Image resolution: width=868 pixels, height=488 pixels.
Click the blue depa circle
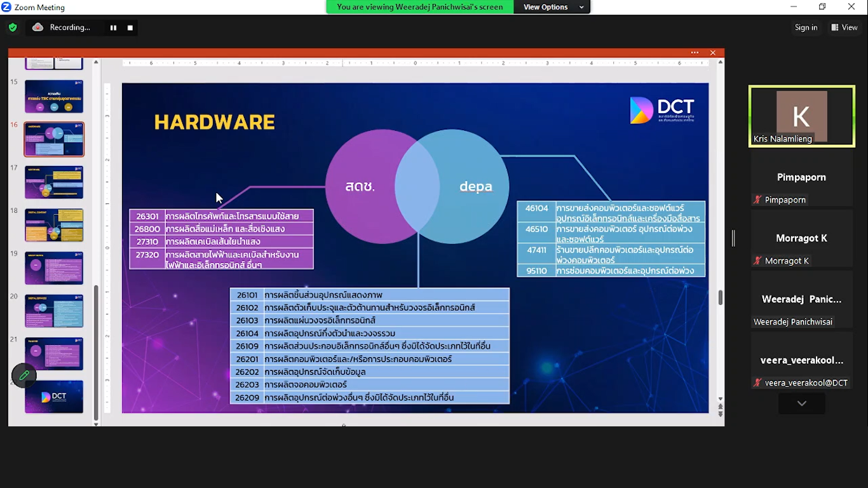[x=475, y=186]
